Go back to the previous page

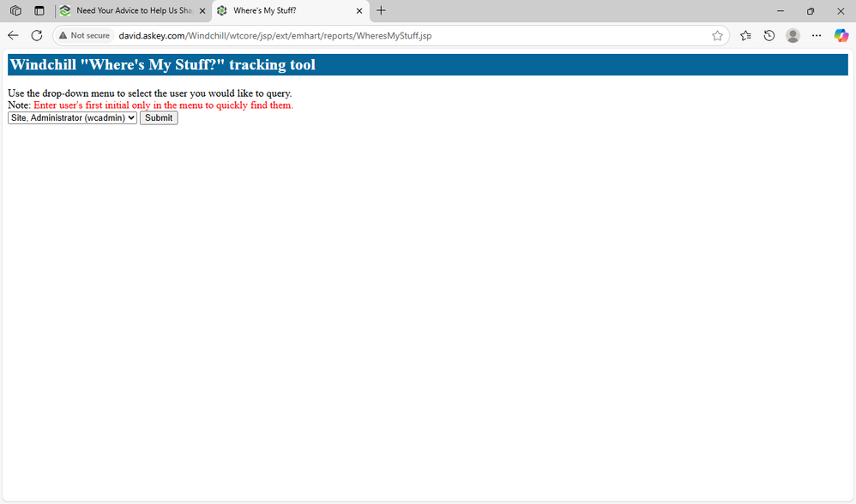[13, 35]
